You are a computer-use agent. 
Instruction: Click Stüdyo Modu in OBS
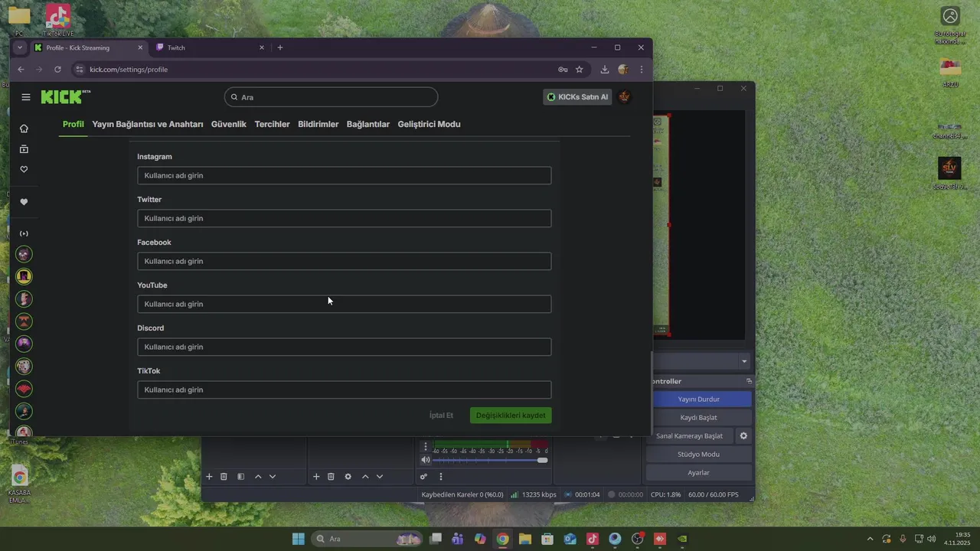pyautogui.click(x=699, y=455)
